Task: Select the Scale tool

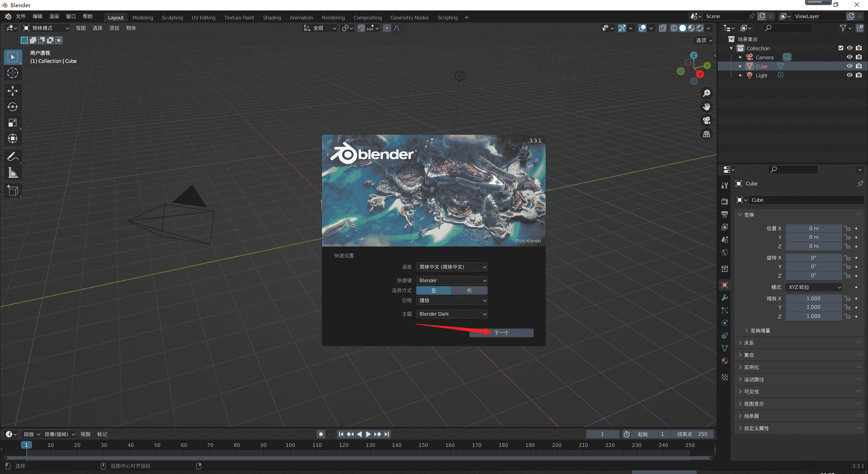Action: click(x=13, y=123)
